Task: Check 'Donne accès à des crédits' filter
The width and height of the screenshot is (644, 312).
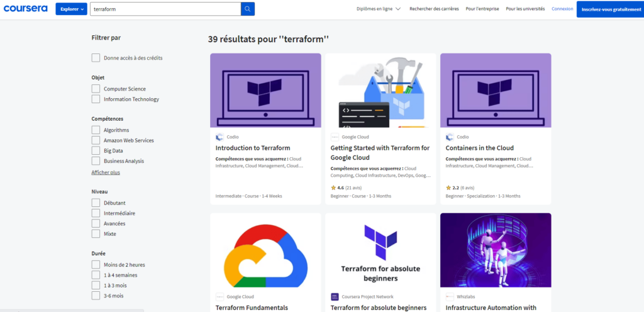Action: (96, 58)
